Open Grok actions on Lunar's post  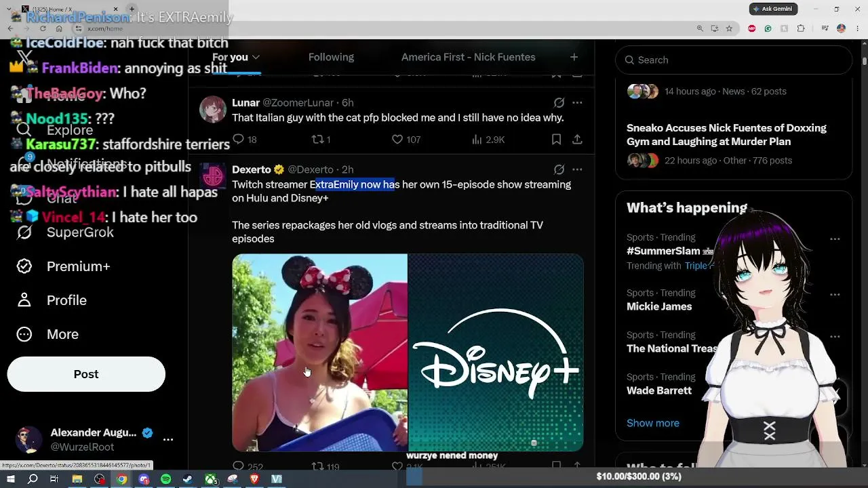tap(559, 103)
